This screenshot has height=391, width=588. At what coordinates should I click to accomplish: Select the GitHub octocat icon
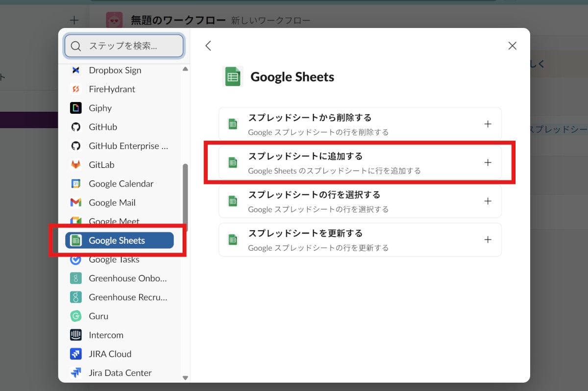[x=75, y=127]
